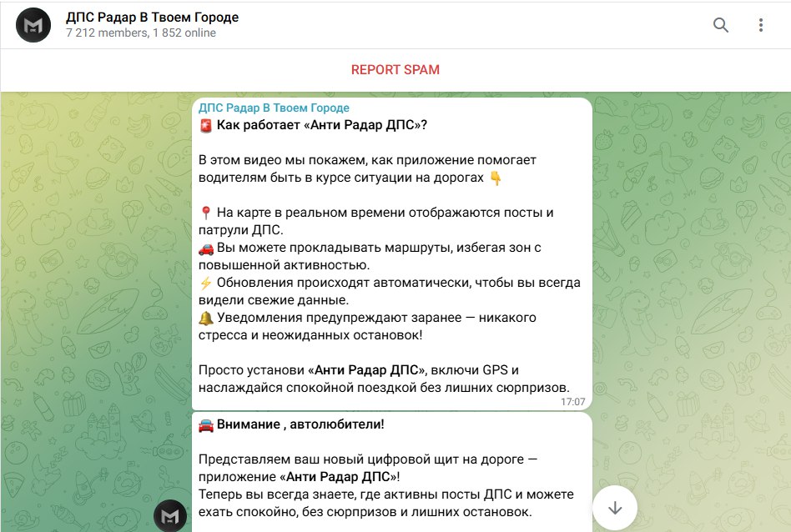Click the pointing-down hand emoji
The image size is (791, 532).
pos(496,178)
